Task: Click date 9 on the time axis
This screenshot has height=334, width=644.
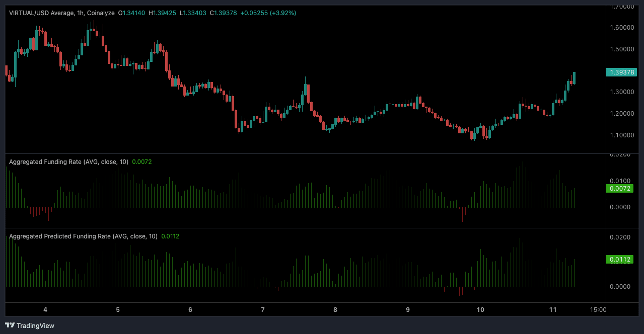Action: 408,310
